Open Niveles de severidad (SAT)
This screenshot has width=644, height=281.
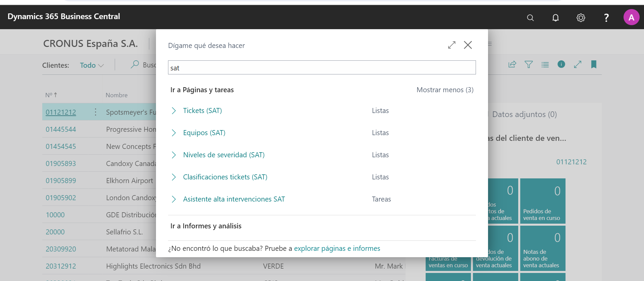click(224, 155)
